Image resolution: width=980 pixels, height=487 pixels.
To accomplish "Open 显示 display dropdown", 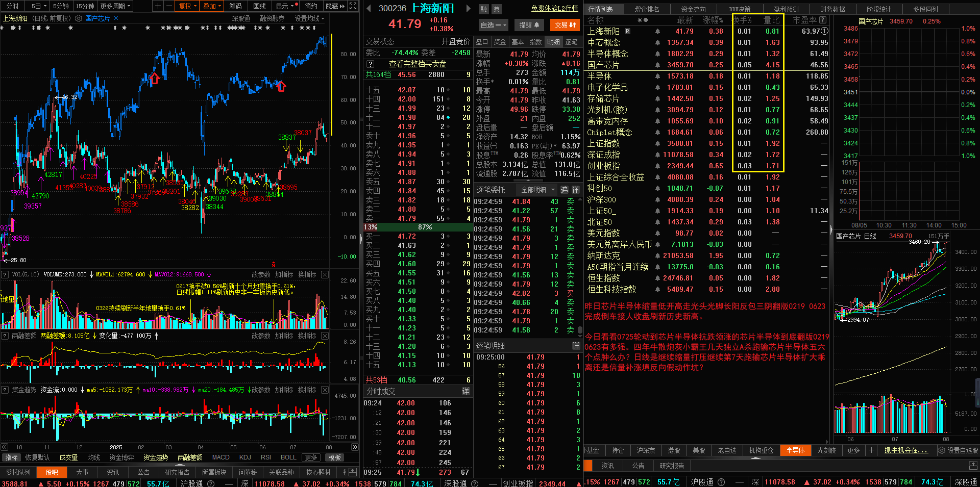I will click(285, 6).
